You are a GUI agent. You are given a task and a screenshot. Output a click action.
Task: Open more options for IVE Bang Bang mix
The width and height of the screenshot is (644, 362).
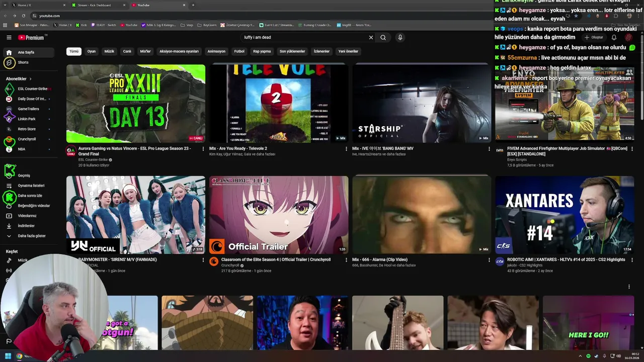[x=489, y=149]
